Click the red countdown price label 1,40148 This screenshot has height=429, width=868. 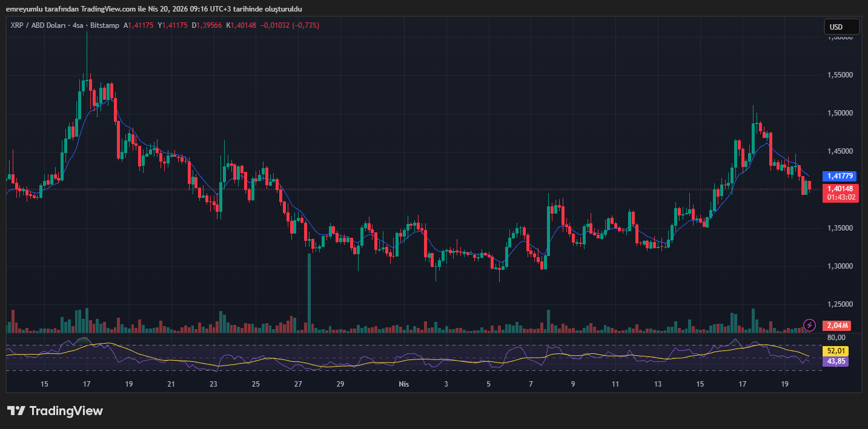839,188
